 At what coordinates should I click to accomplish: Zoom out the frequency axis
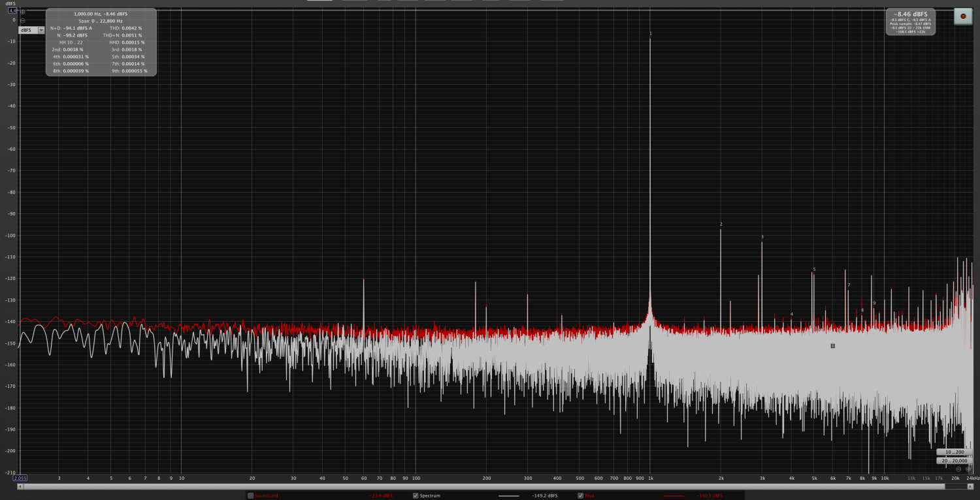pyautogui.click(x=958, y=469)
